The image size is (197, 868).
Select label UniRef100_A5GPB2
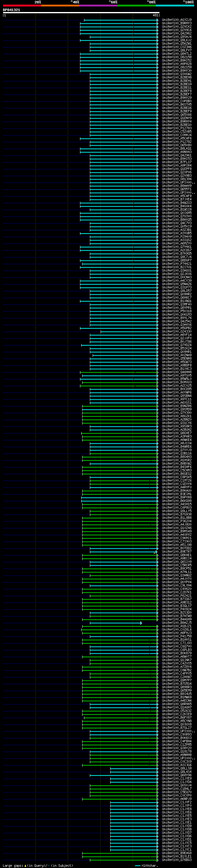pos(177,328)
